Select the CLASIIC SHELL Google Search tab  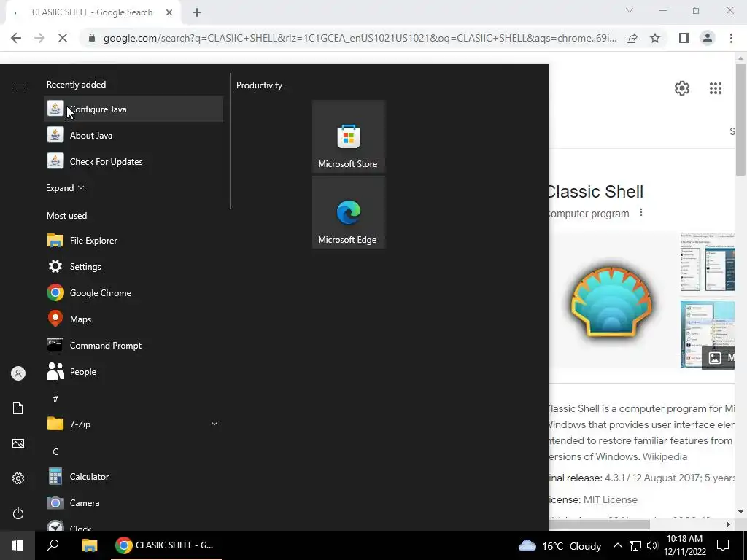pos(93,13)
